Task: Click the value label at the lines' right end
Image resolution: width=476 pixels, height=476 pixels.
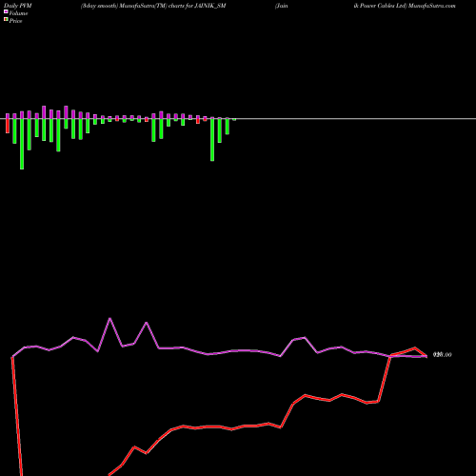Action: click(443, 355)
